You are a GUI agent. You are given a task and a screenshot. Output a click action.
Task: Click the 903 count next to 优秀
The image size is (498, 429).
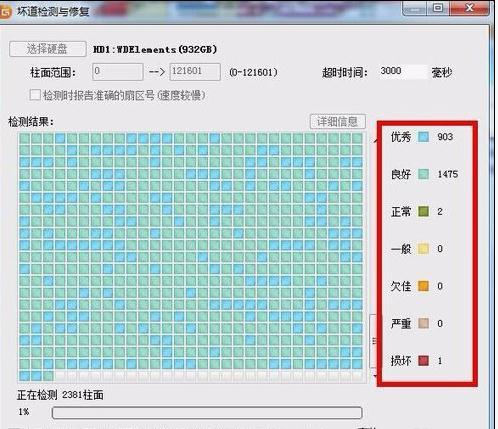[445, 137]
